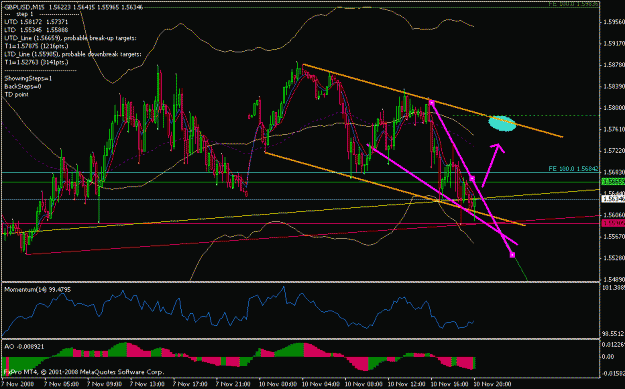This screenshot has width=625, height=389.
Task: Click the white current-price tag on price scale
Action: click(x=613, y=199)
